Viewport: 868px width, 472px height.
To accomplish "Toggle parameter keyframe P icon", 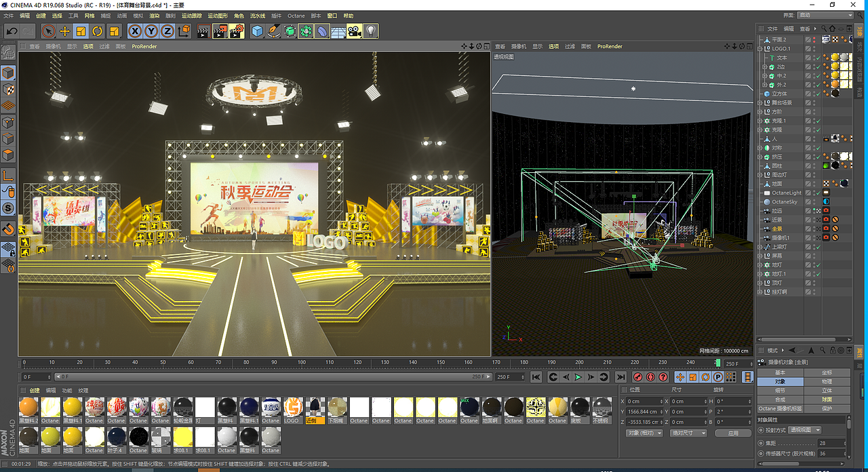I will [x=717, y=377].
